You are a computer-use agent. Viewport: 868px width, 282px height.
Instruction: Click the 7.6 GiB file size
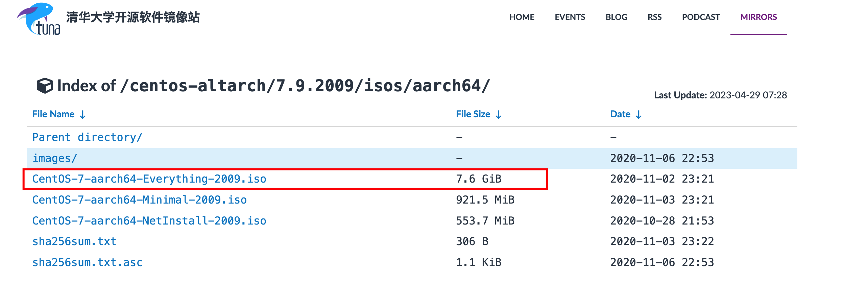pyautogui.click(x=479, y=179)
